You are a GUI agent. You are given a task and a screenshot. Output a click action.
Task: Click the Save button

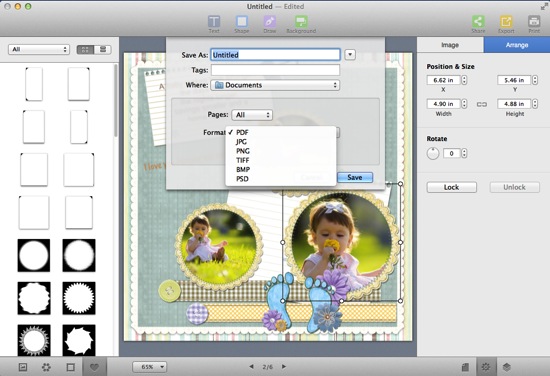click(x=355, y=177)
